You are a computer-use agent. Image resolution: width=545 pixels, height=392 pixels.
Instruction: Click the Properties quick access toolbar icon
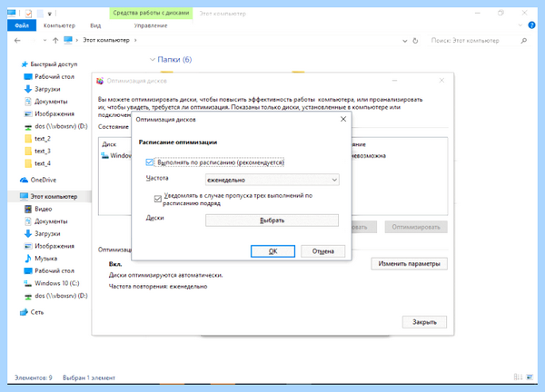point(29,14)
